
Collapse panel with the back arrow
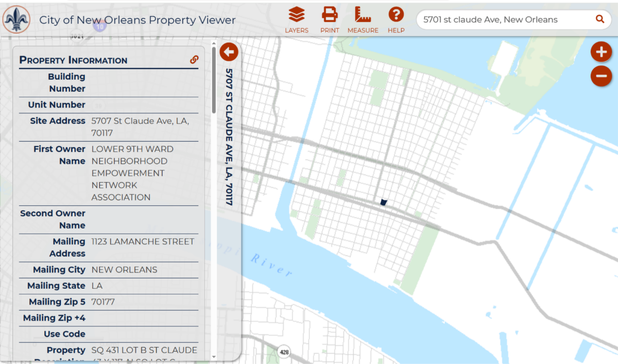click(229, 52)
